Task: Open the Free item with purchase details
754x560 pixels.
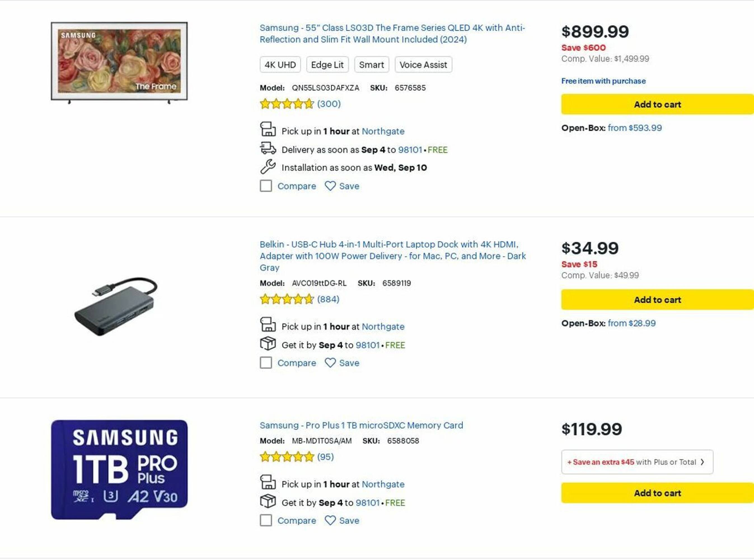Action: [603, 81]
